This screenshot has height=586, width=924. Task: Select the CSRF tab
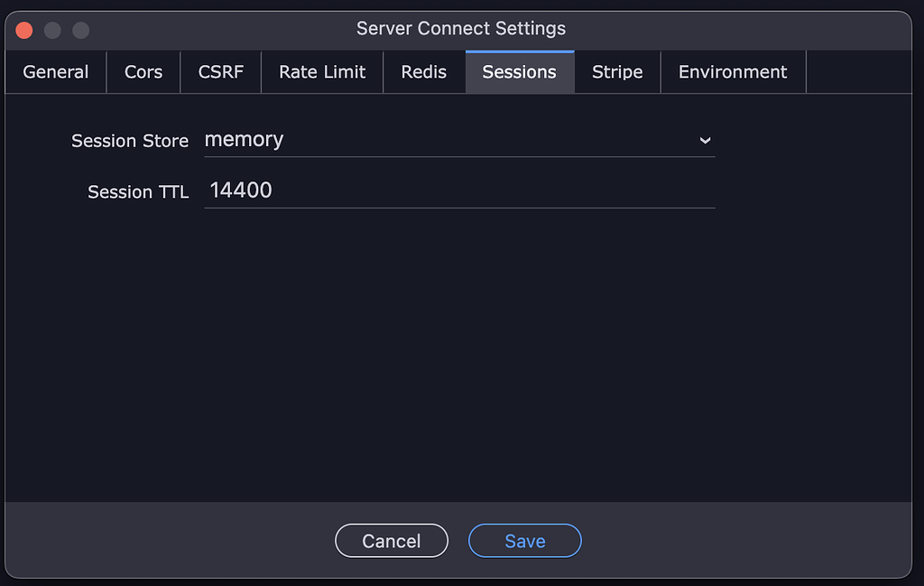click(220, 71)
